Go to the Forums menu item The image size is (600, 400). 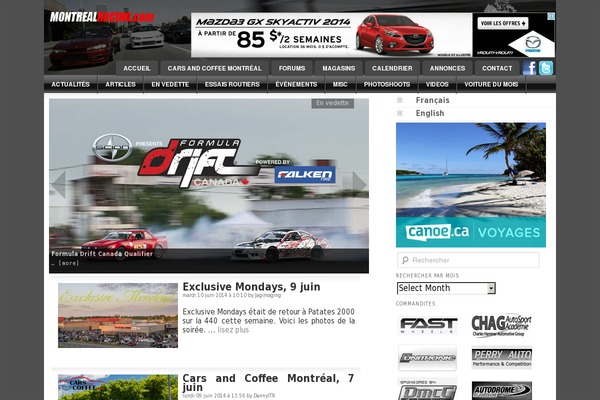[x=292, y=68]
